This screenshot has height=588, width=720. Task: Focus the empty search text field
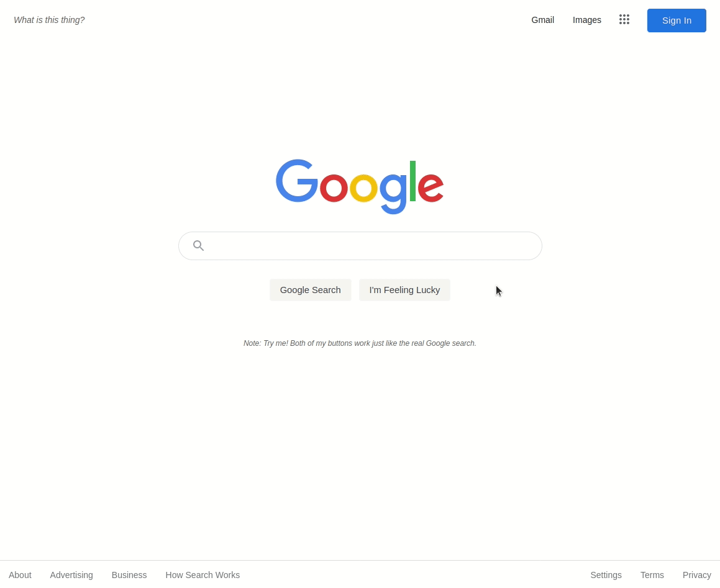[x=360, y=246]
